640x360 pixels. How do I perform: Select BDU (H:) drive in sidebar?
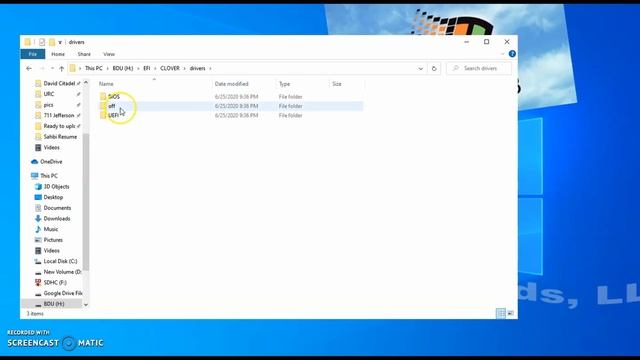pos(54,304)
